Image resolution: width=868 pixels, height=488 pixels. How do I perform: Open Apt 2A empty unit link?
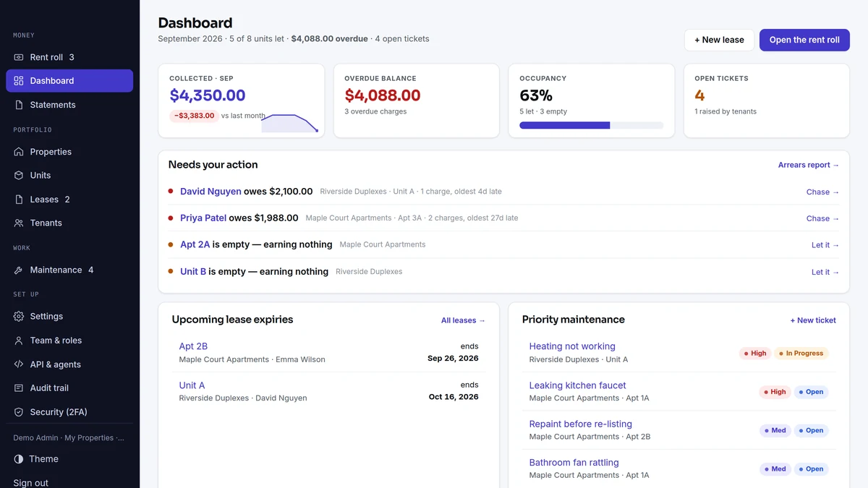tap(195, 244)
